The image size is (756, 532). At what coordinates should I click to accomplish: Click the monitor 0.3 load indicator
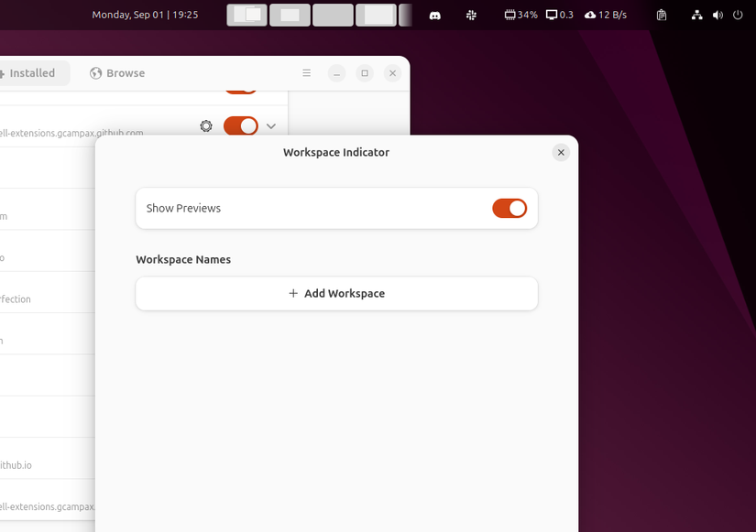click(559, 15)
